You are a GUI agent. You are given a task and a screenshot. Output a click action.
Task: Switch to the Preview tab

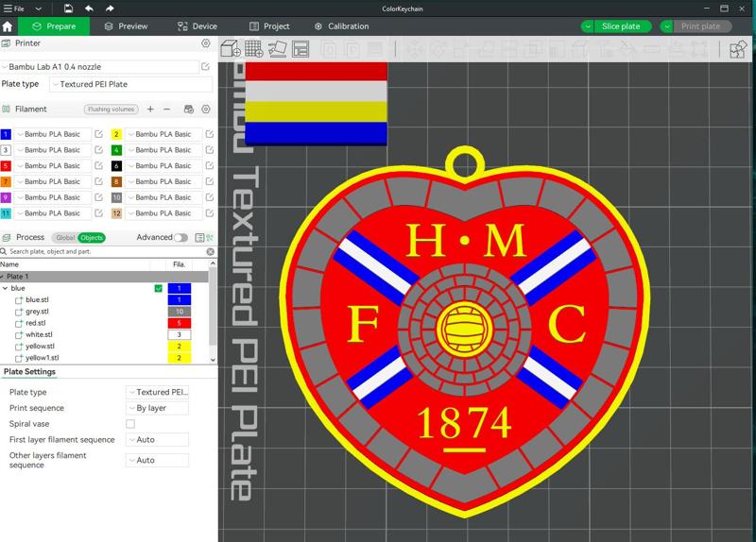coord(127,26)
